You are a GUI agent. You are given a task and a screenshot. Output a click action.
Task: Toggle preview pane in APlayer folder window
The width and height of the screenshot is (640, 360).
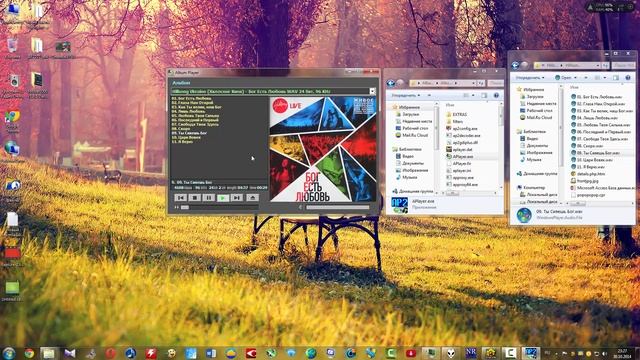coord(484,95)
